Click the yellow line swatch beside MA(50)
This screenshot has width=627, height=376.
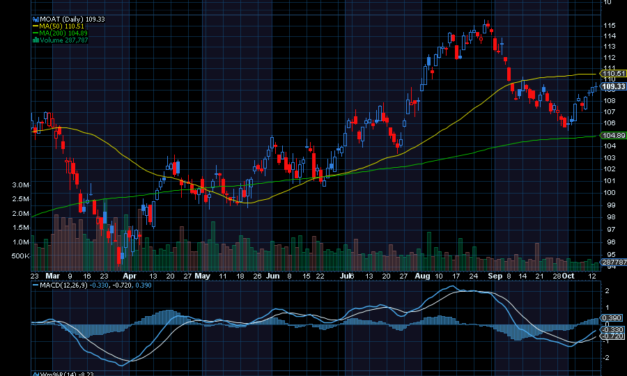point(36,26)
